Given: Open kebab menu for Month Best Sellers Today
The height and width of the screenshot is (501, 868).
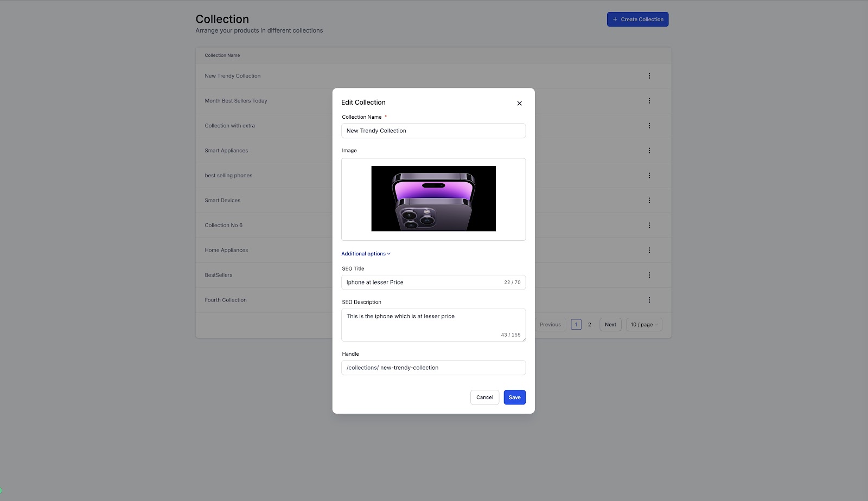Looking at the screenshot, I should tap(649, 101).
